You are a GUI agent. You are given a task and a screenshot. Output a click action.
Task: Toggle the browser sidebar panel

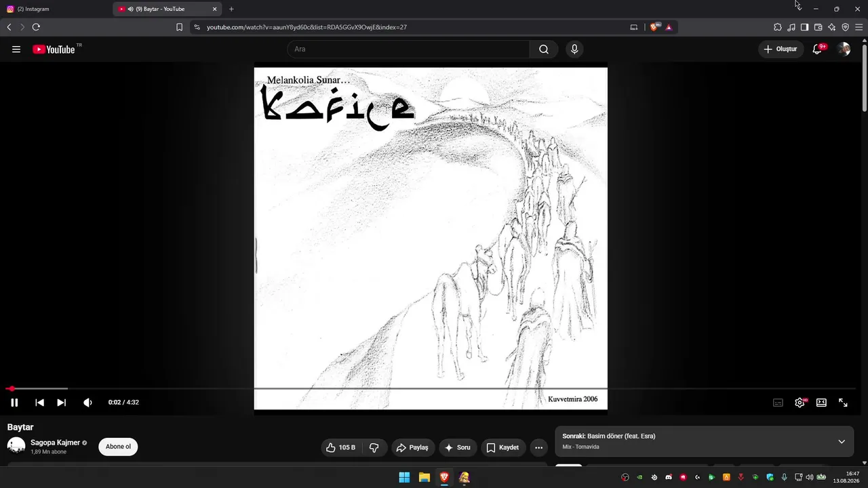[x=804, y=27]
